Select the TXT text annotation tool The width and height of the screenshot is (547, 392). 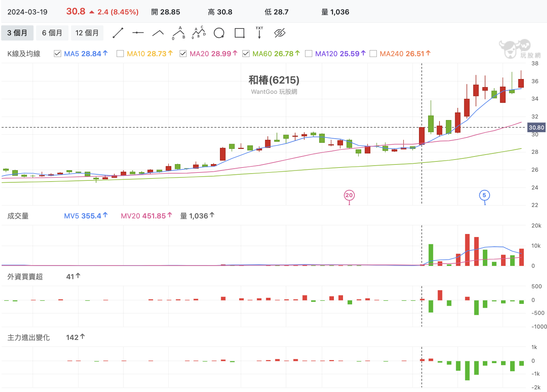pos(259,33)
